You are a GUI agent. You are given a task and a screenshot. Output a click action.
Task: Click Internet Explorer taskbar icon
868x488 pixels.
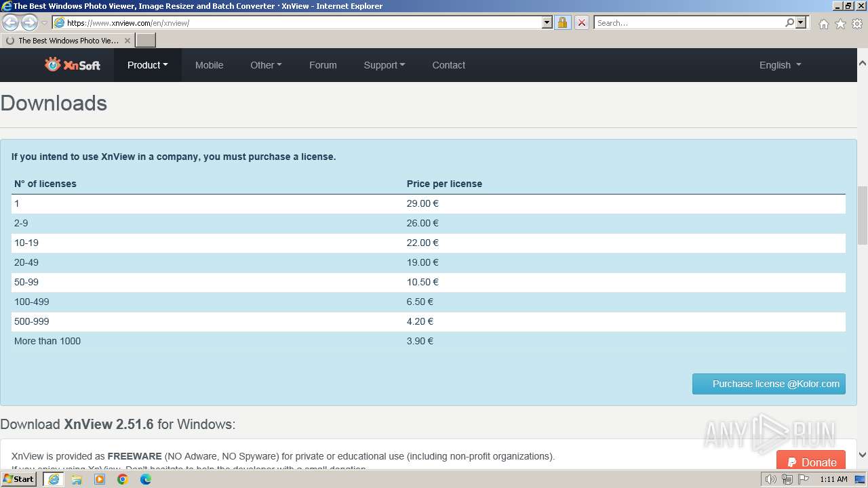[54, 479]
